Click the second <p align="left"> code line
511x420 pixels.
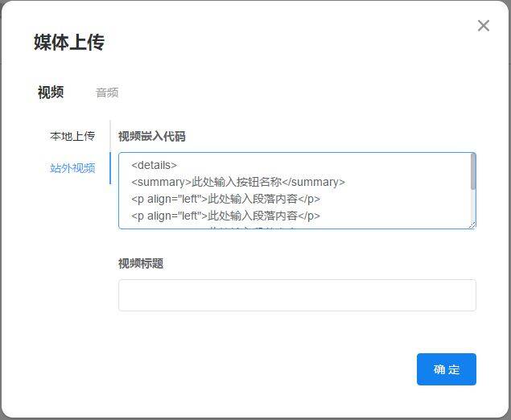tap(225, 216)
